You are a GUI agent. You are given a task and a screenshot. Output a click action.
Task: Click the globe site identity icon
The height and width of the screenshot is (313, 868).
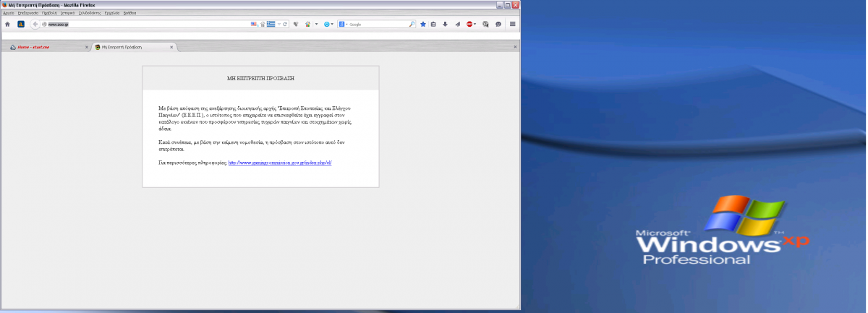point(44,24)
